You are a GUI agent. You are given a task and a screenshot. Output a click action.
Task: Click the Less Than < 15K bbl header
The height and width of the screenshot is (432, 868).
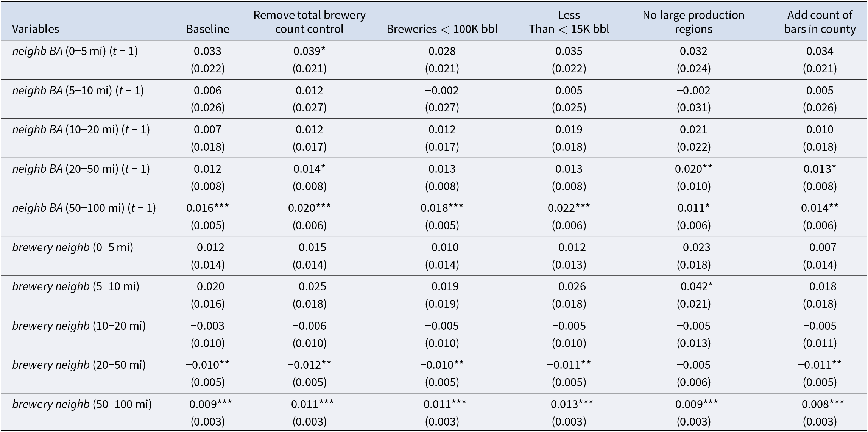(569, 22)
